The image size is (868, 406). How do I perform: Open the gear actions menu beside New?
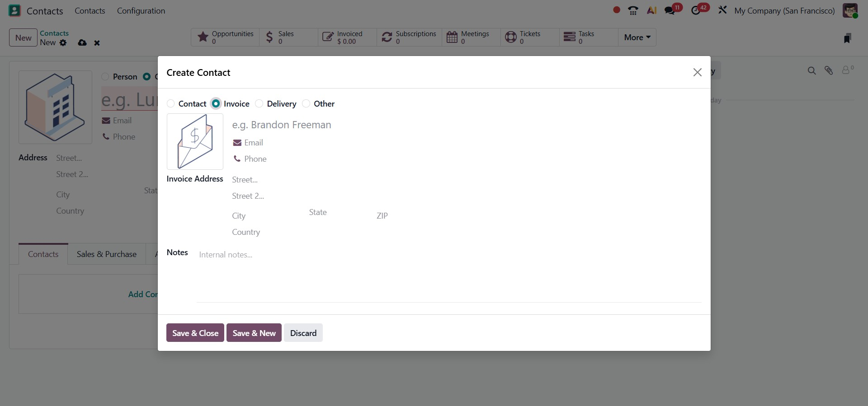63,42
